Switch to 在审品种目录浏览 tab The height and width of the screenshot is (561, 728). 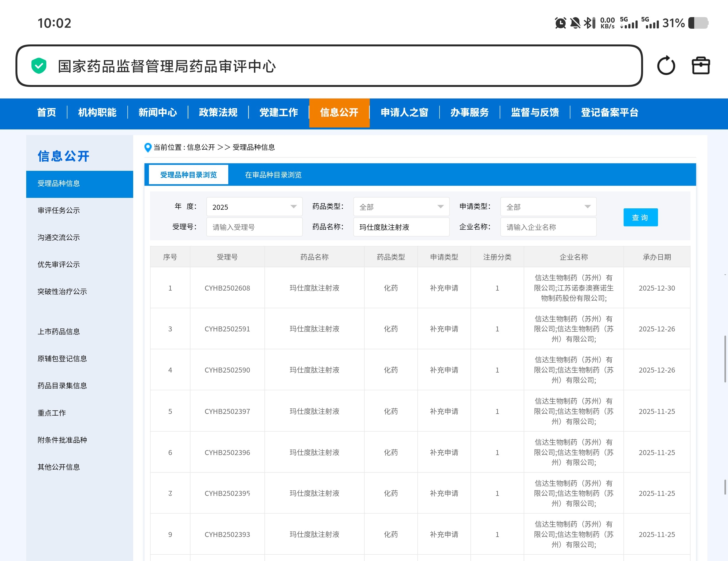[x=273, y=175]
